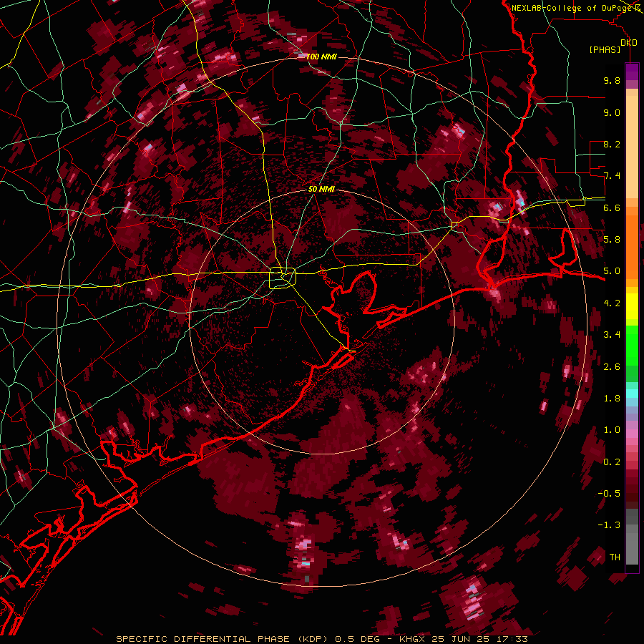Click the 9.0 scale value

(612, 112)
